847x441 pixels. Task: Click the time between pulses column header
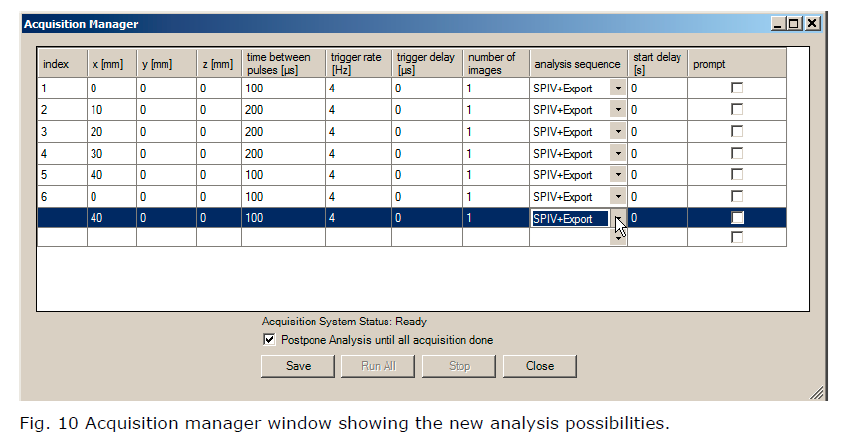point(282,64)
